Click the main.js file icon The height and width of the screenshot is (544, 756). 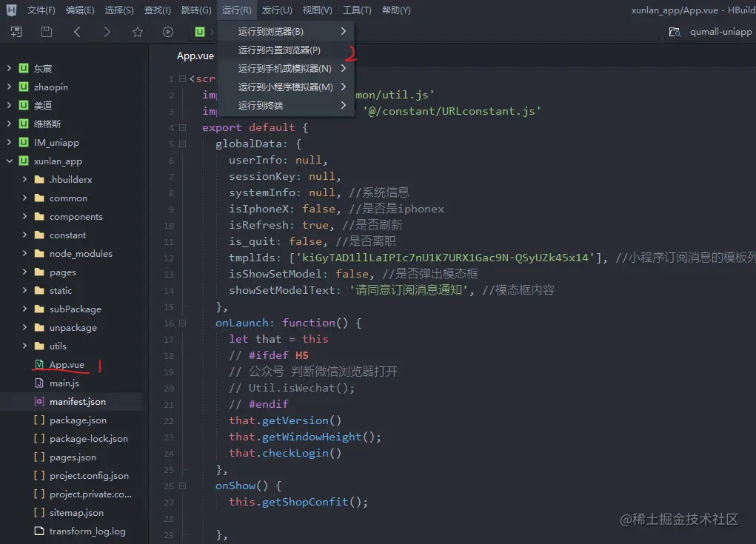click(x=39, y=383)
